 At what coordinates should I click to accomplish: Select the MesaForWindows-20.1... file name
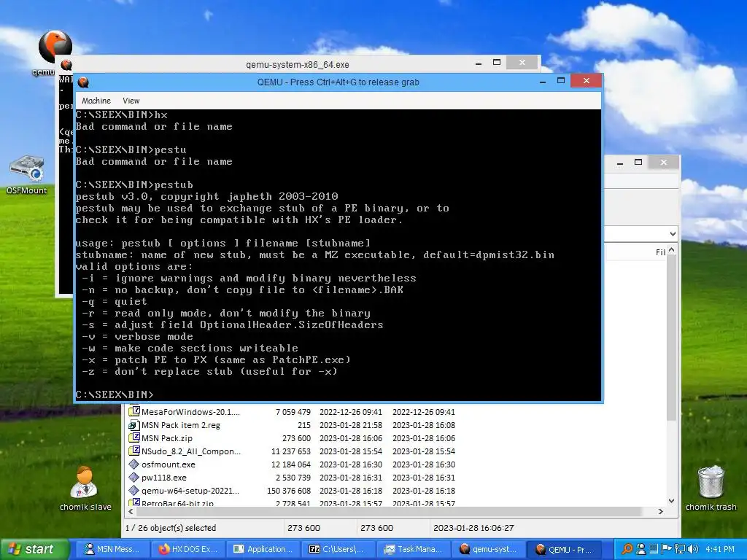pyautogui.click(x=190, y=412)
